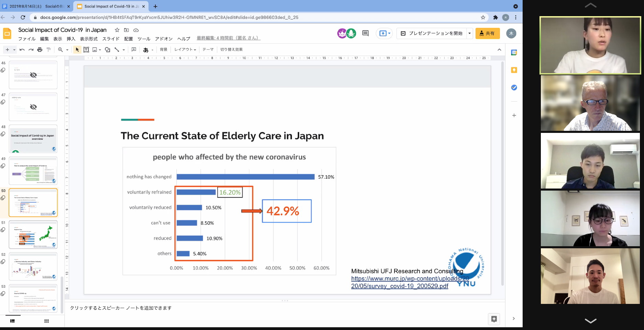Hide the menus with collapse arrow
Screen dimensions: 644x330
499,50
